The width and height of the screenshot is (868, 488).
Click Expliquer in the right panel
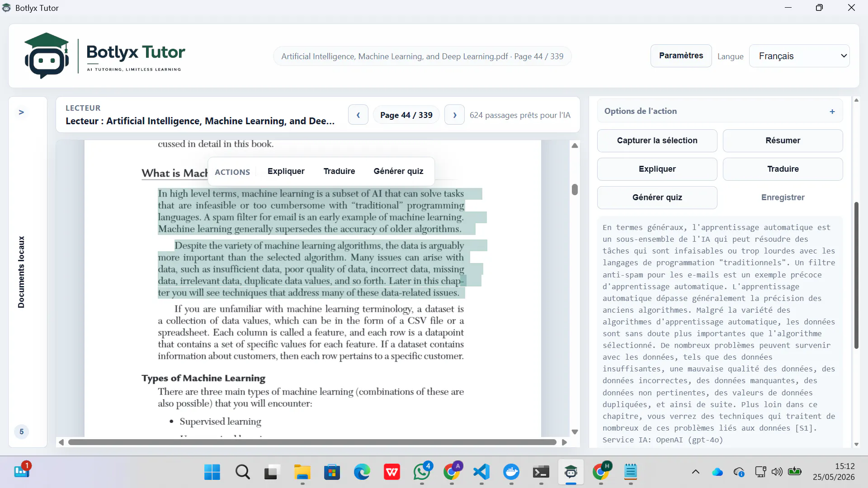click(x=657, y=169)
